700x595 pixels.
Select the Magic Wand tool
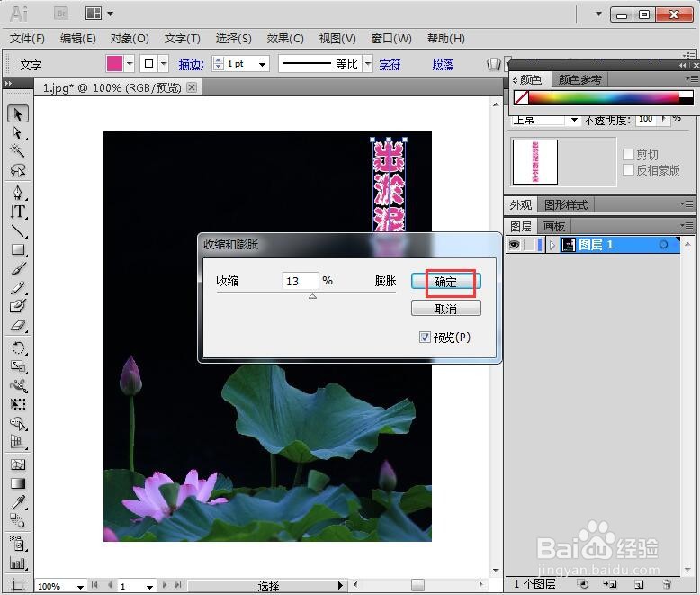(x=18, y=151)
